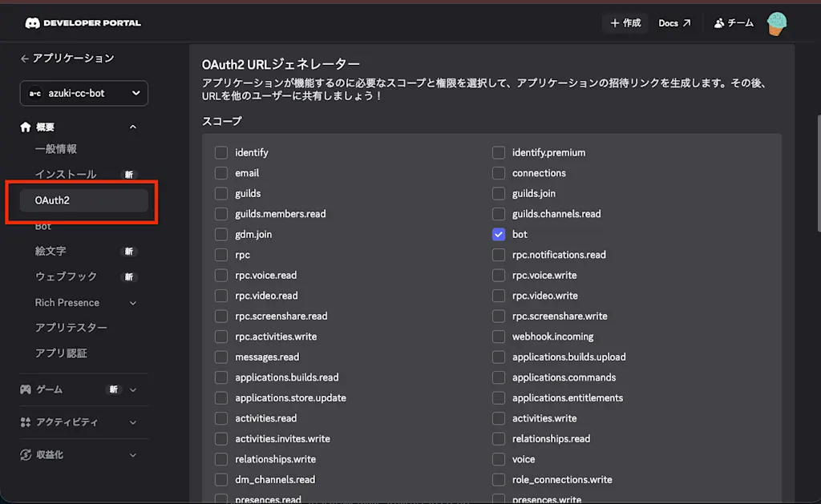Viewport: 821px width, 504px height.
Task: Open the azuki-cc-bot application dropdown
Action: pyautogui.click(x=83, y=93)
